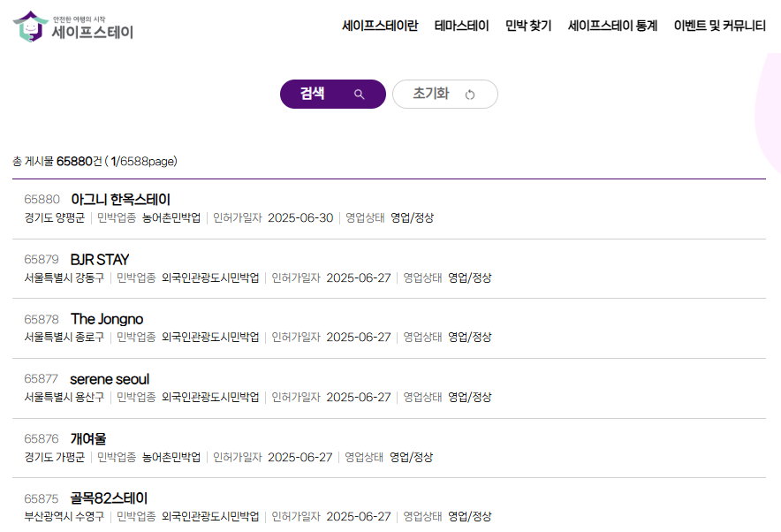The image size is (781, 532).
Task: Click the listing number 65878
Action: (42, 319)
